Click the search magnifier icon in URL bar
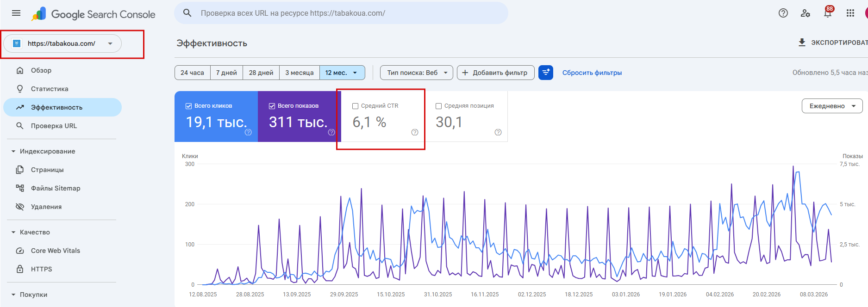Image resolution: width=868 pixels, height=307 pixels. tap(187, 13)
